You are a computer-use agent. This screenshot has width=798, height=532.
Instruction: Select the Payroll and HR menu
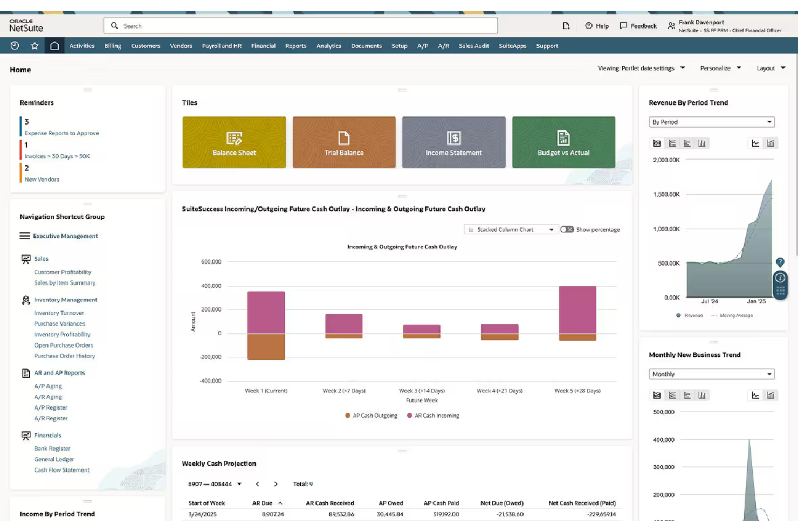tap(221, 46)
